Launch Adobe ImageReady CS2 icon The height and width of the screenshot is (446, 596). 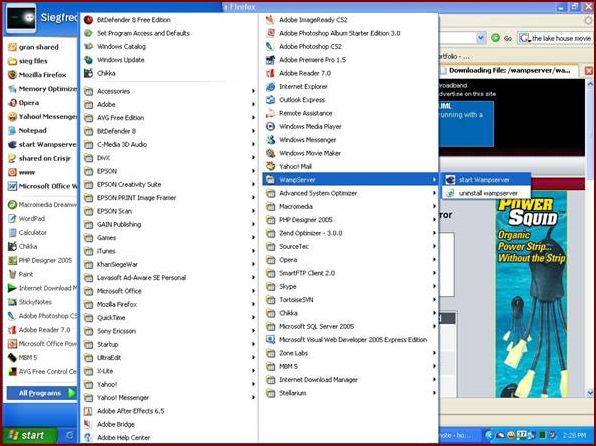click(x=270, y=20)
